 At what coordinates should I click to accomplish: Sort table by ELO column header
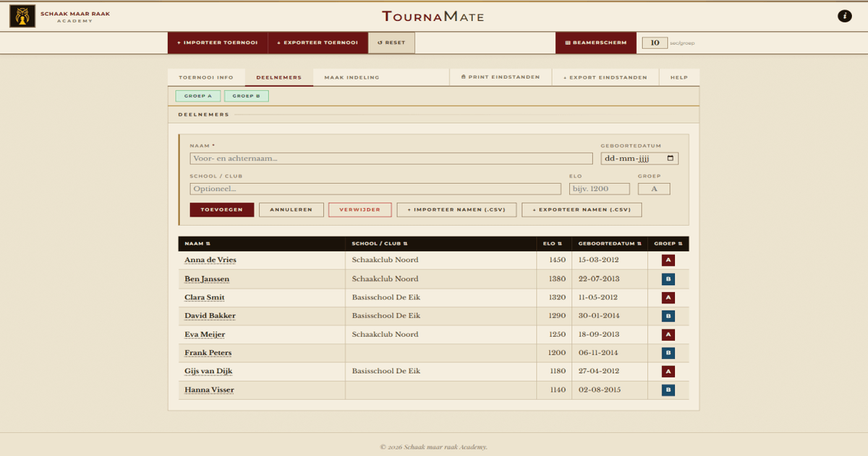pos(553,244)
